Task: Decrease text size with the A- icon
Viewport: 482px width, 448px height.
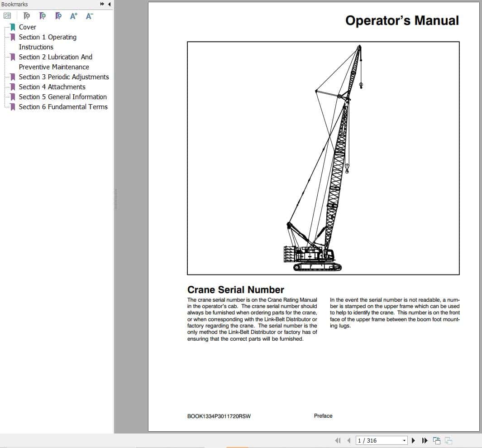Action: coord(89,15)
